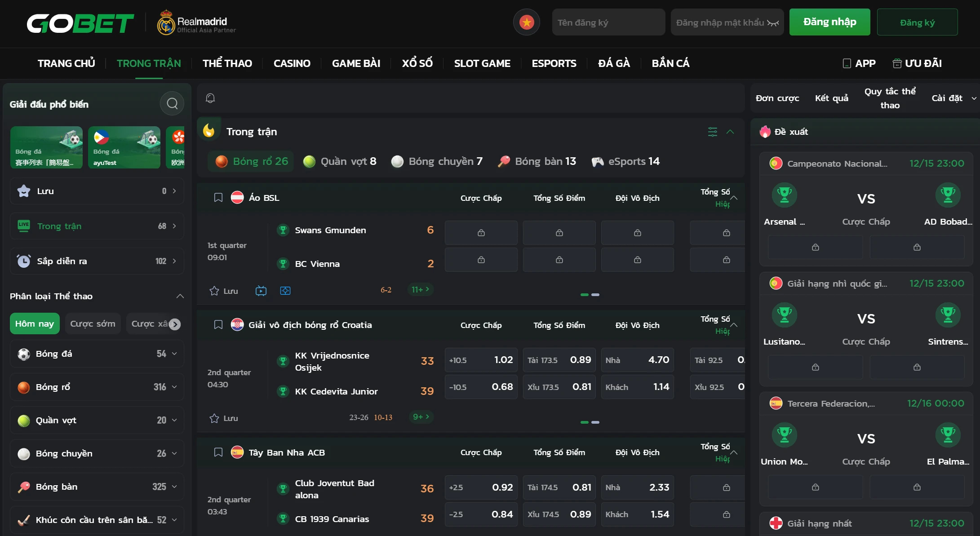980x536 pixels.
Task: Expand the Bóng đá 54 category
Action: click(x=97, y=354)
